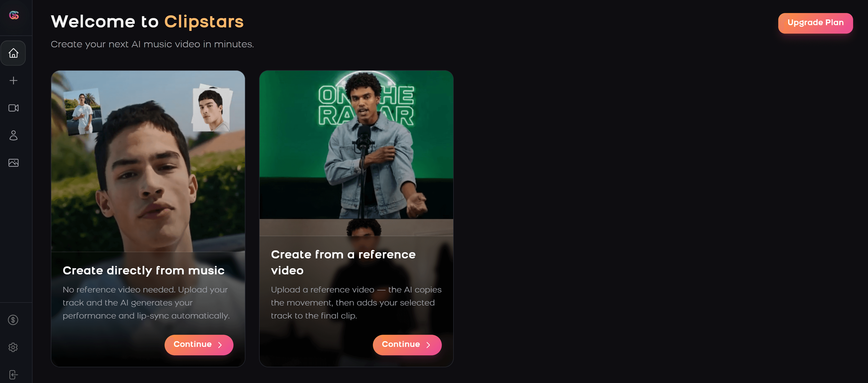868x383 pixels.
Task: Open the settings gear sidebar icon
Action: pos(13,347)
